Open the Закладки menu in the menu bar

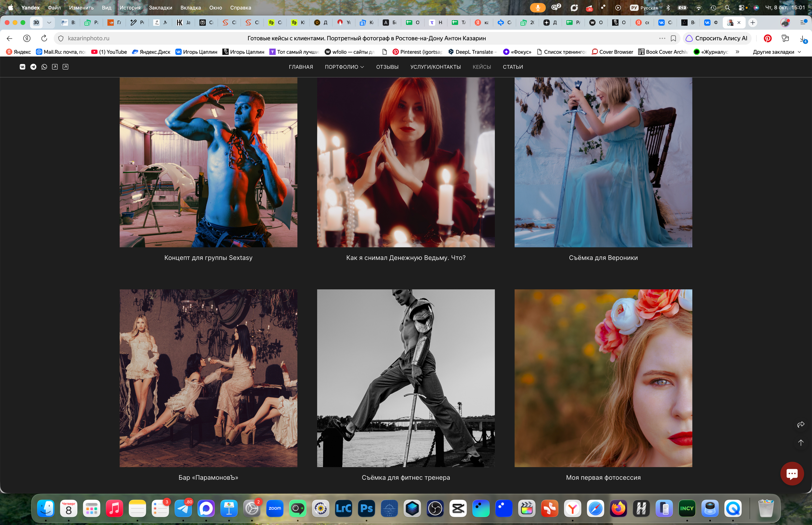[160, 8]
